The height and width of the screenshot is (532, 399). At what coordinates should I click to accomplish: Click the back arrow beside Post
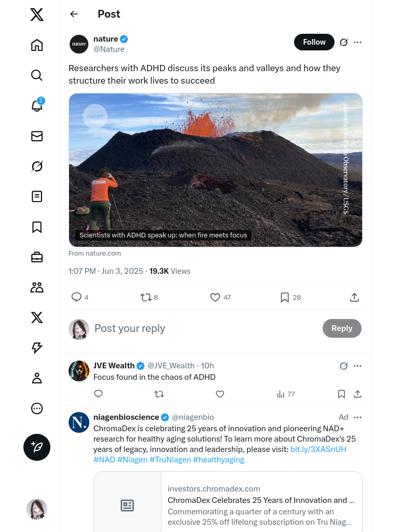click(x=74, y=14)
